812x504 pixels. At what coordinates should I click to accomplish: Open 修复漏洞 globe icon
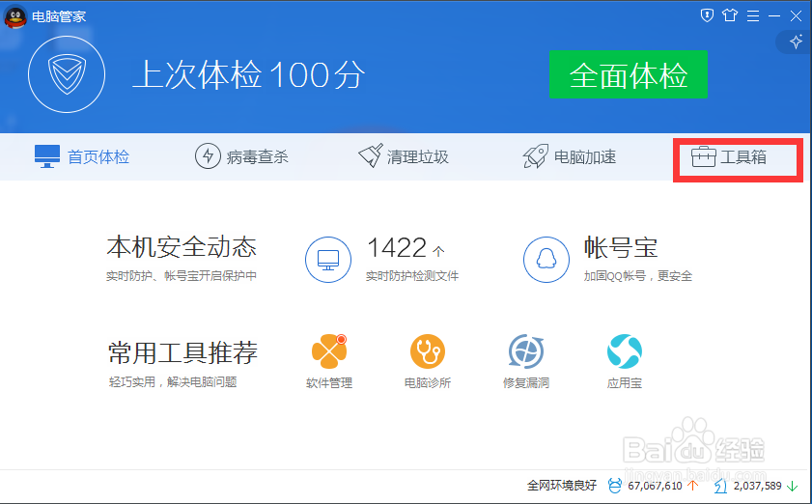(x=526, y=351)
